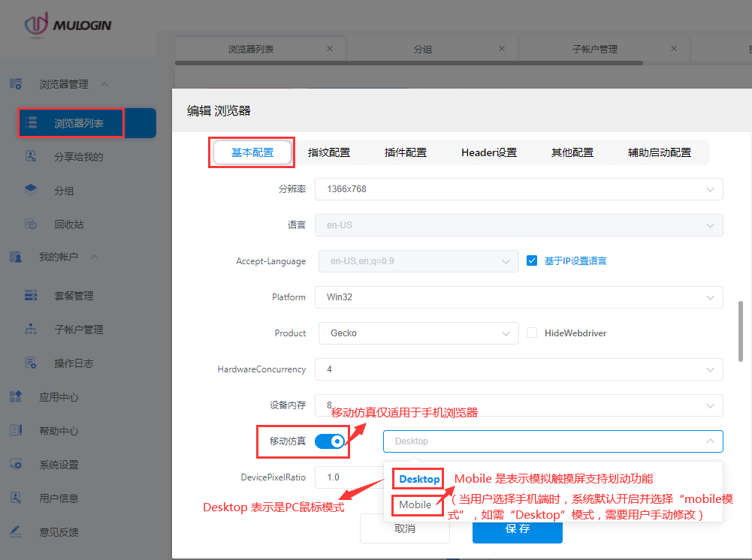This screenshot has height=560, width=752.
Task: Click the 用户信息 icon
Action: tap(16, 498)
